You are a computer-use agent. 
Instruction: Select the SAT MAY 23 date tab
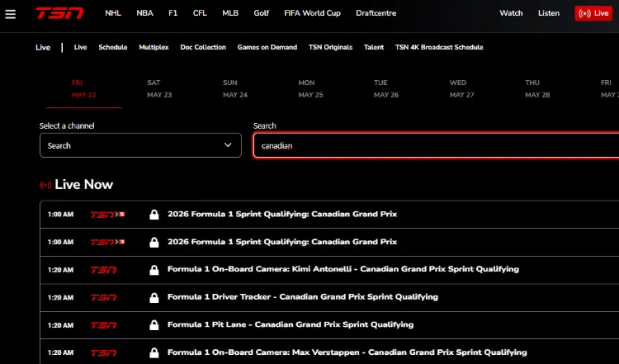coord(159,89)
